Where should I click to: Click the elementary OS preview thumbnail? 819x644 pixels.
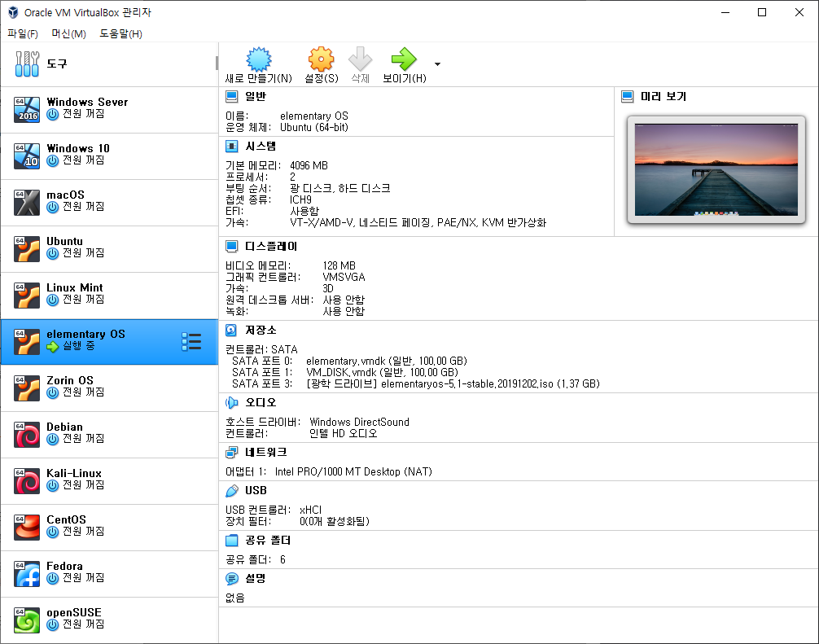(x=716, y=169)
